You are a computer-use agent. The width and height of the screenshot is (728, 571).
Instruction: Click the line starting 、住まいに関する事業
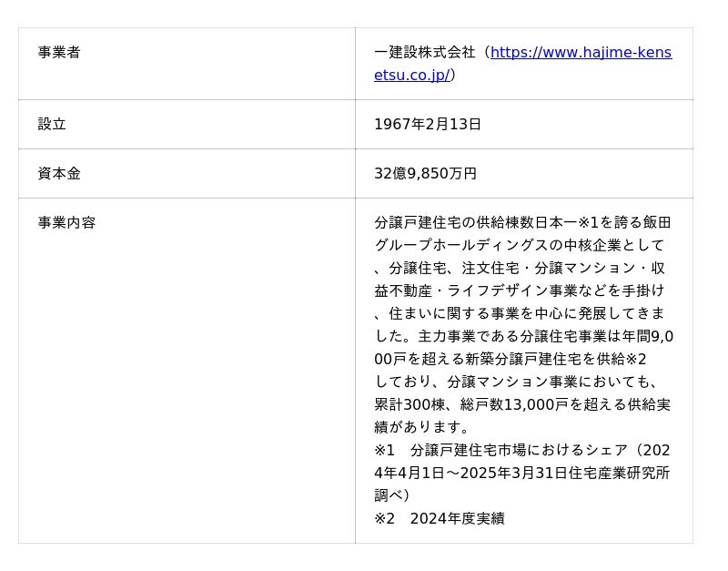(x=519, y=314)
